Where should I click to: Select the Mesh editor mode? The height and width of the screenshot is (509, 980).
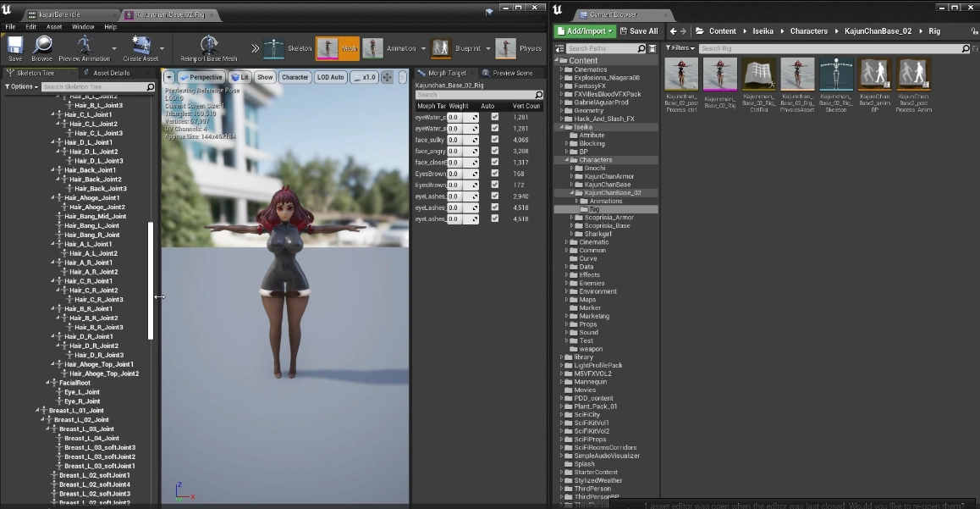[338, 48]
